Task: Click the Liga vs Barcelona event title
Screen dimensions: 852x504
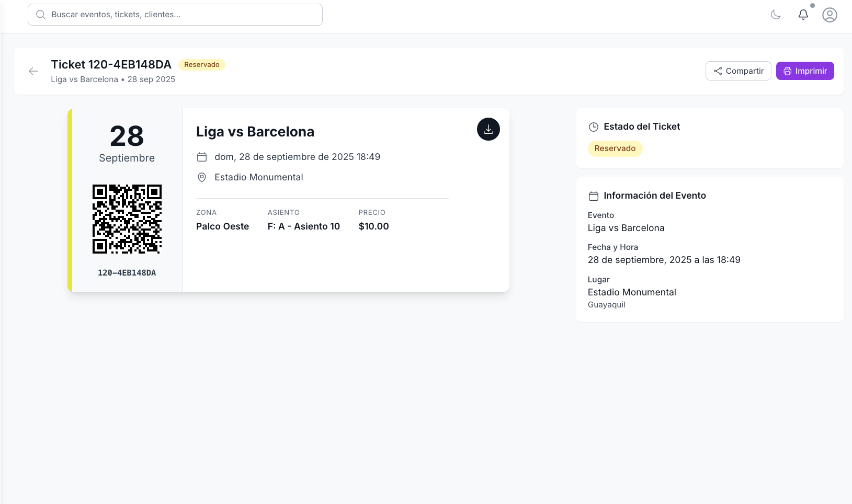Action: tap(255, 132)
